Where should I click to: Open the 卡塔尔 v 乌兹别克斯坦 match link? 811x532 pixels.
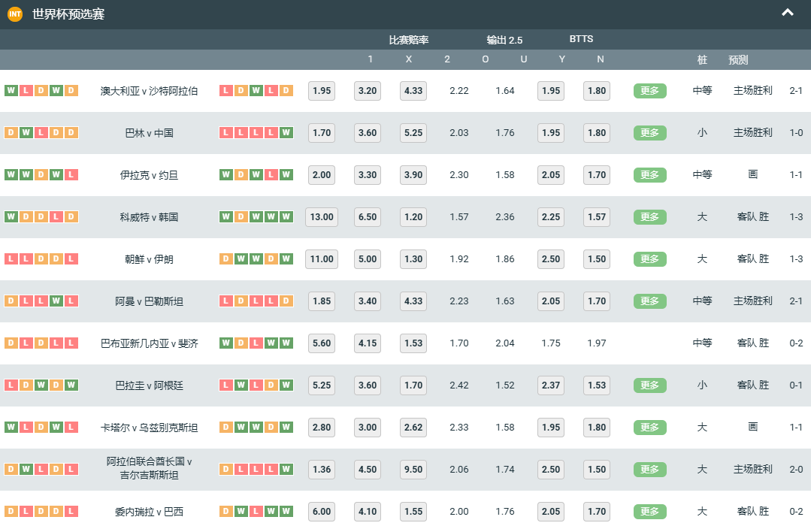(x=149, y=428)
